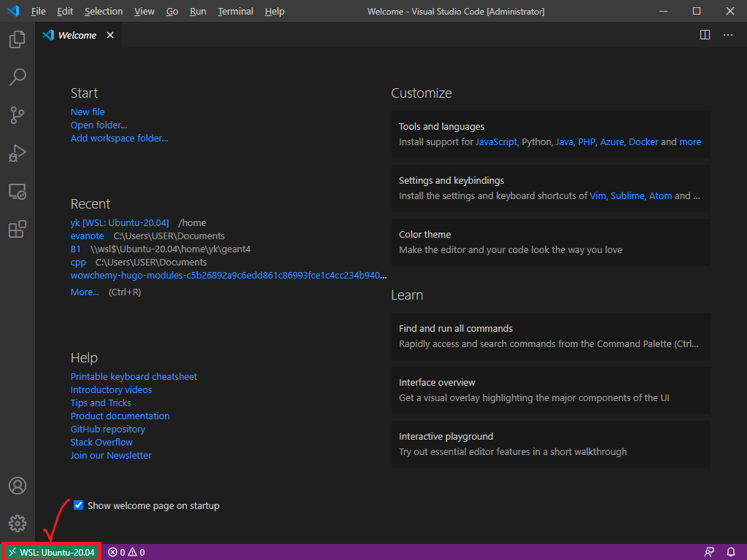The width and height of the screenshot is (747, 560).
Task: Open Printable keyboard cheatsheet link
Action: coord(133,377)
